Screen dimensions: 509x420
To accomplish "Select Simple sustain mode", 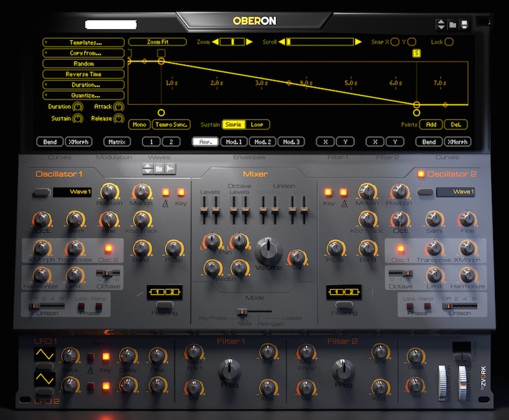I will click(x=234, y=125).
